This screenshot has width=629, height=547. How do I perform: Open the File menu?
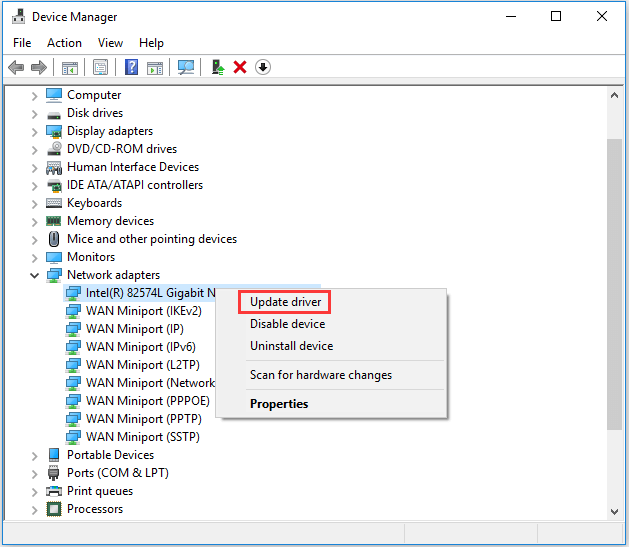pyautogui.click(x=22, y=43)
